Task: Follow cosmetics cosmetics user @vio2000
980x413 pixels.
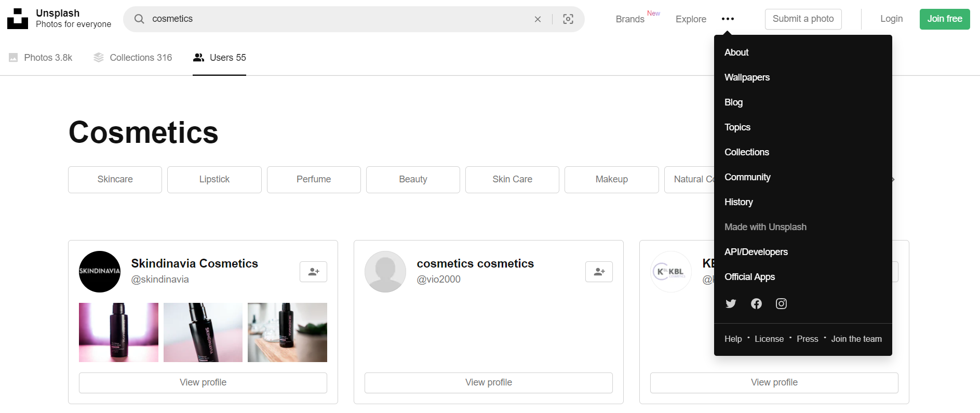Action: [599, 272]
